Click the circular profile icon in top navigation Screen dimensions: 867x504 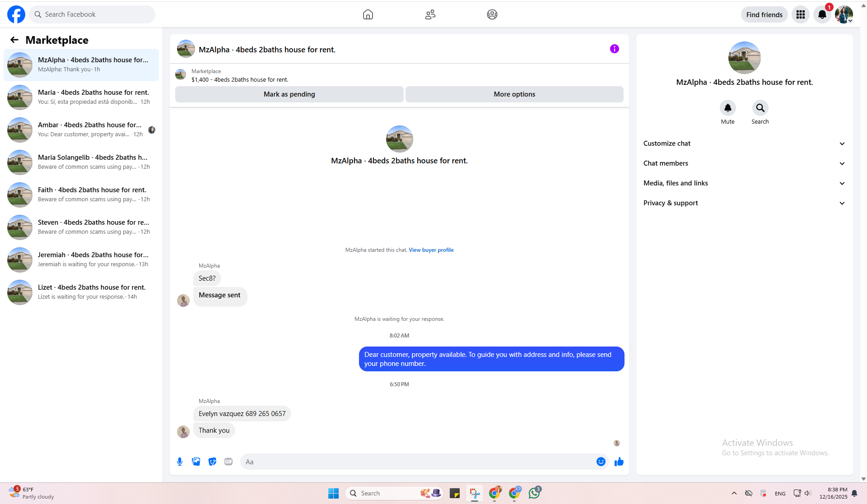492,14
